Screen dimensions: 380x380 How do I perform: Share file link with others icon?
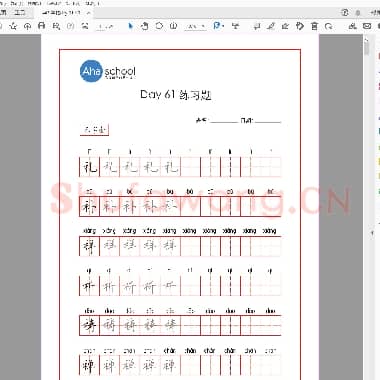tap(352, 26)
